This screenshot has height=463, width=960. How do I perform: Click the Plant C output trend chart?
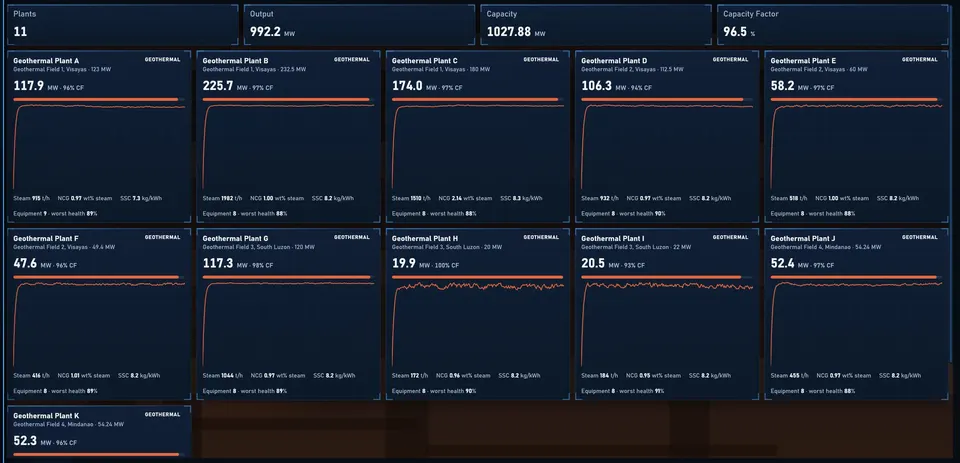(478, 146)
